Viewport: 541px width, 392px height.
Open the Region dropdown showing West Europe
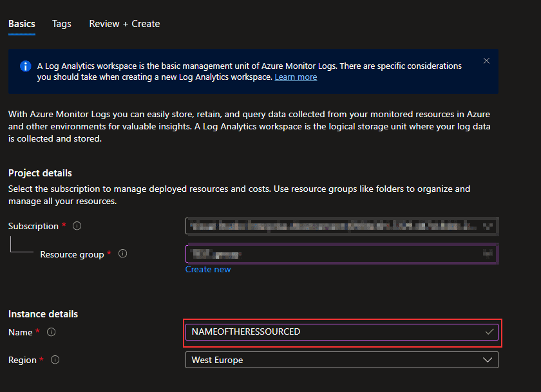(x=341, y=360)
